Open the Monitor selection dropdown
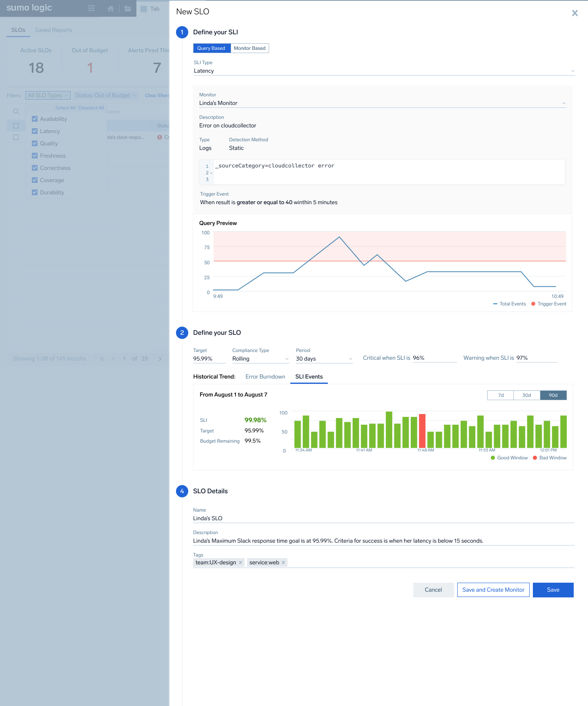 (563, 103)
